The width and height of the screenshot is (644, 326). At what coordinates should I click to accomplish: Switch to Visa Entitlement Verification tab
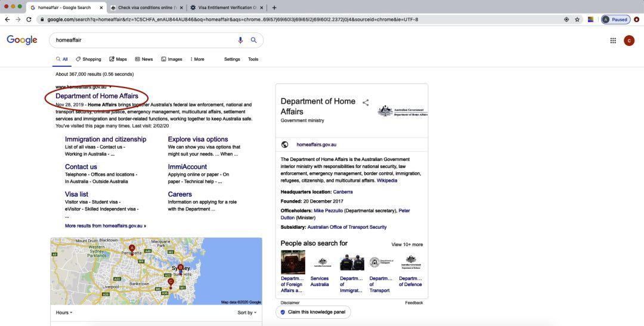click(x=227, y=7)
